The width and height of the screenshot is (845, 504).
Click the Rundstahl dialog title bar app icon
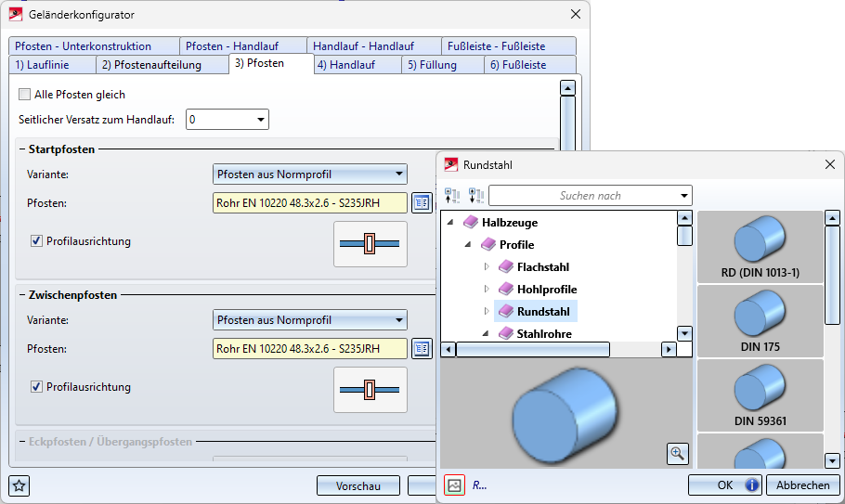[x=451, y=165]
